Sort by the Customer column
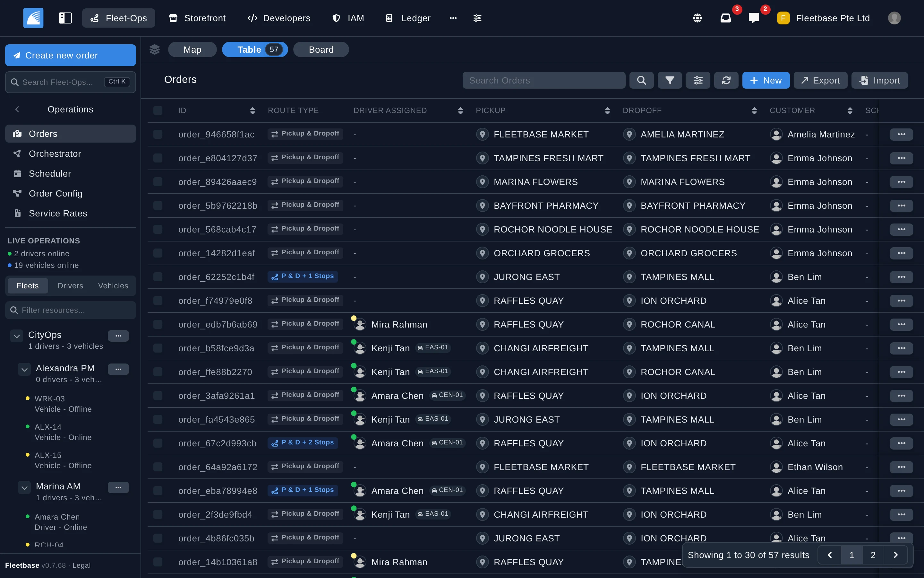The width and height of the screenshot is (924, 578). tap(850, 110)
